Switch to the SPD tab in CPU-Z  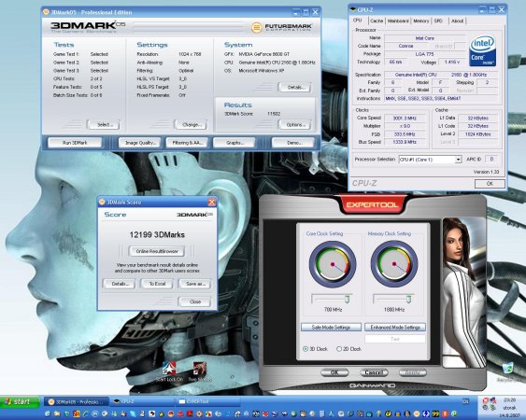coord(438,21)
